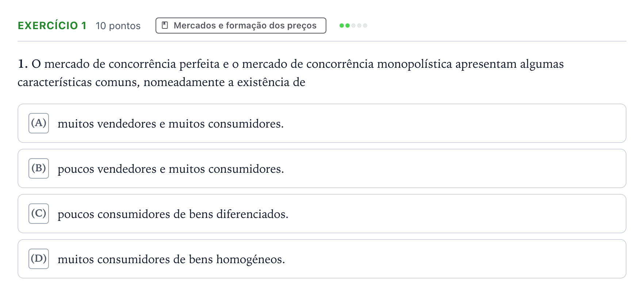Open the 'Mercados e formação dos preços' topic tag

pos(241,26)
